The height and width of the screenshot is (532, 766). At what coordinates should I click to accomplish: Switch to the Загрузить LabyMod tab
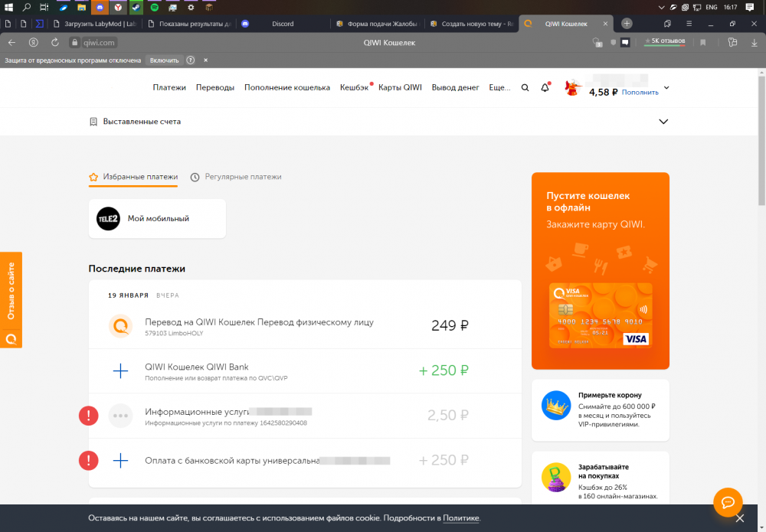click(95, 24)
